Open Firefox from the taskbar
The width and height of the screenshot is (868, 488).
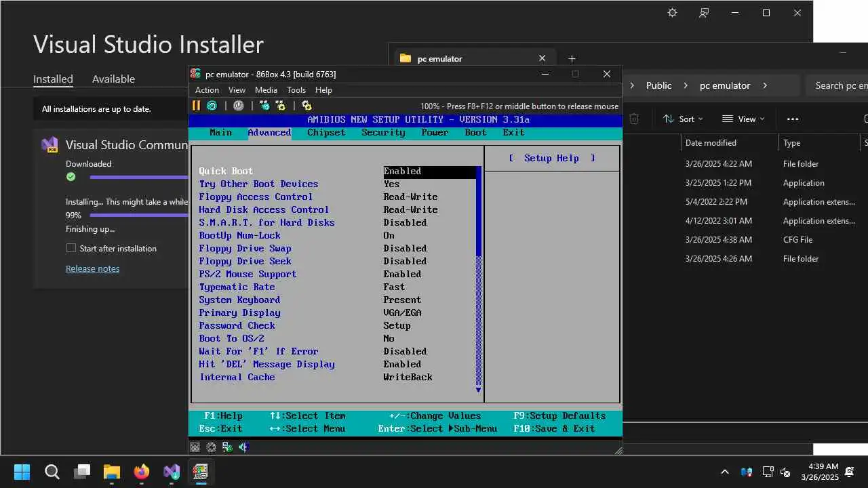point(141,472)
